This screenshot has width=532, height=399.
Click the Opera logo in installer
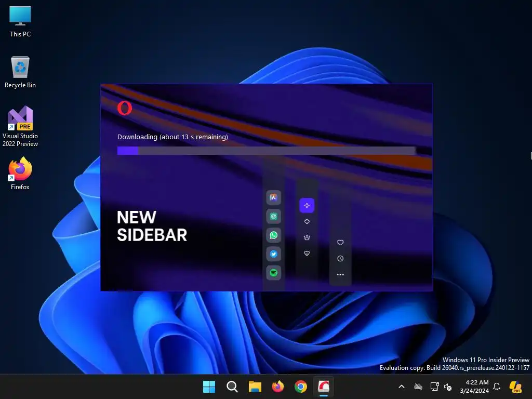tap(125, 108)
